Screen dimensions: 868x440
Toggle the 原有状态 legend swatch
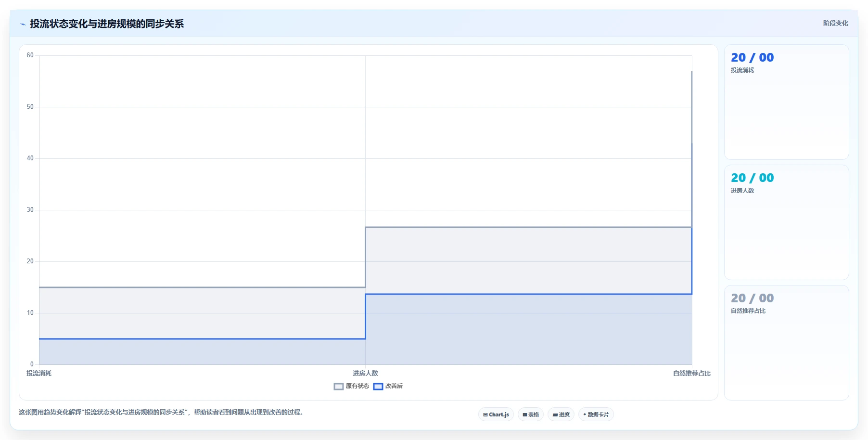point(339,386)
